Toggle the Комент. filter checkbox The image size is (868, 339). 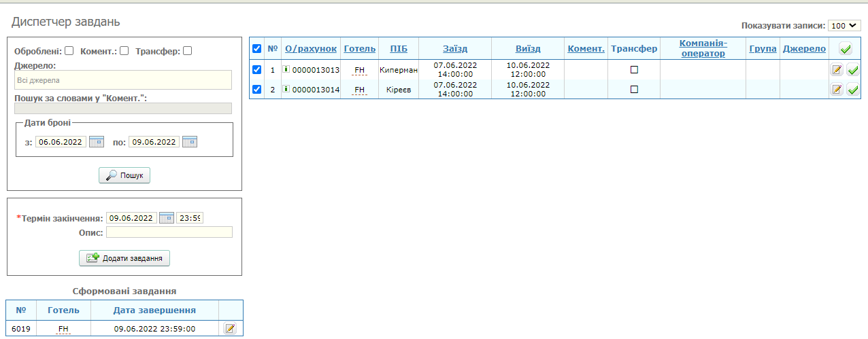click(124, 51)
